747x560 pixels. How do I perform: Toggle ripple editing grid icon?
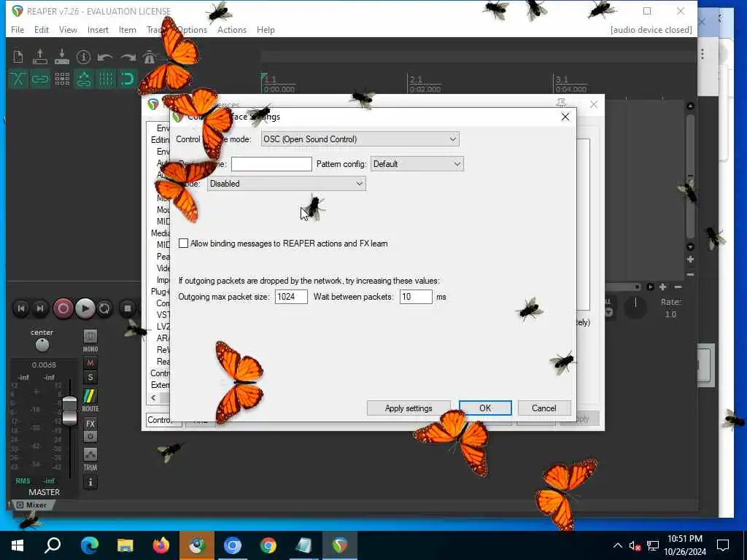pyautogui.click(x=62, y=79)
